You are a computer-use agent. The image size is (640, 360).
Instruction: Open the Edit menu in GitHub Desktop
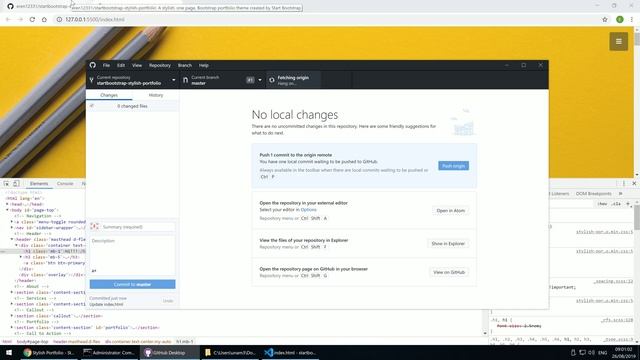coord(121,65)
